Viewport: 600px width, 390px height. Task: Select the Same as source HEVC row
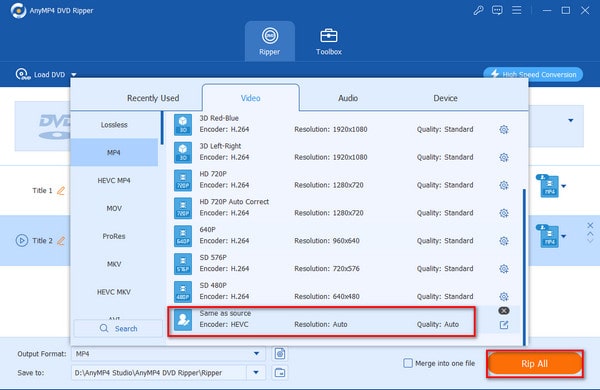[x=321, y=321]
